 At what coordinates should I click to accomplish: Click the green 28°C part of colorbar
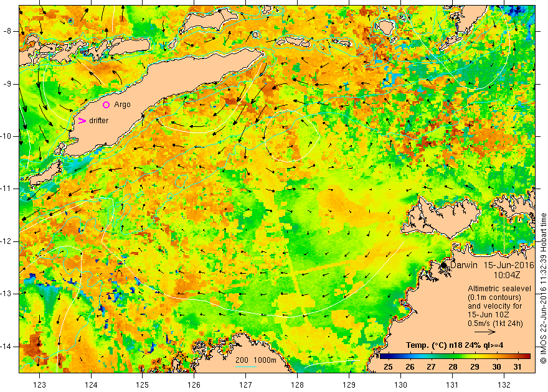point(453,357)
